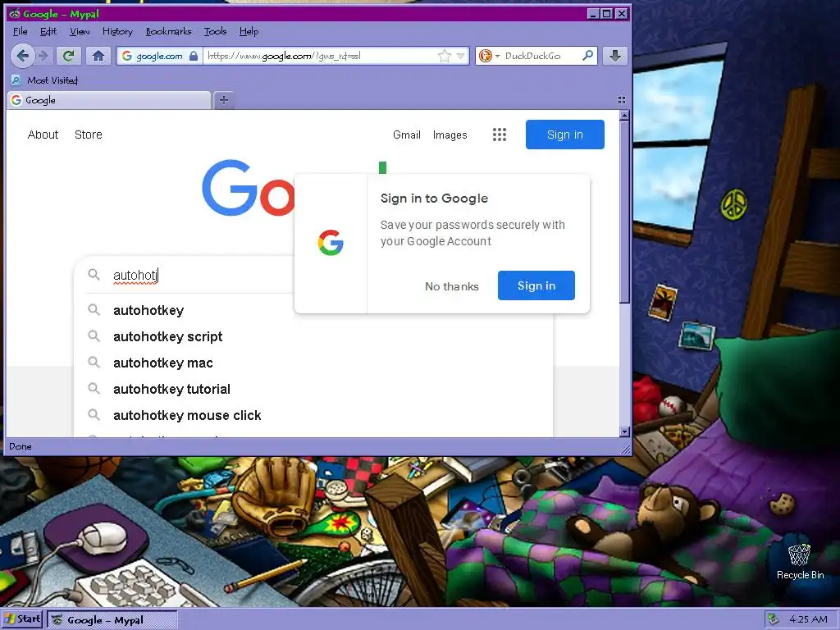Viewport: 840px width, 630px height.
Task: Open the Windows Start button
Action: [x=22, y=619]
